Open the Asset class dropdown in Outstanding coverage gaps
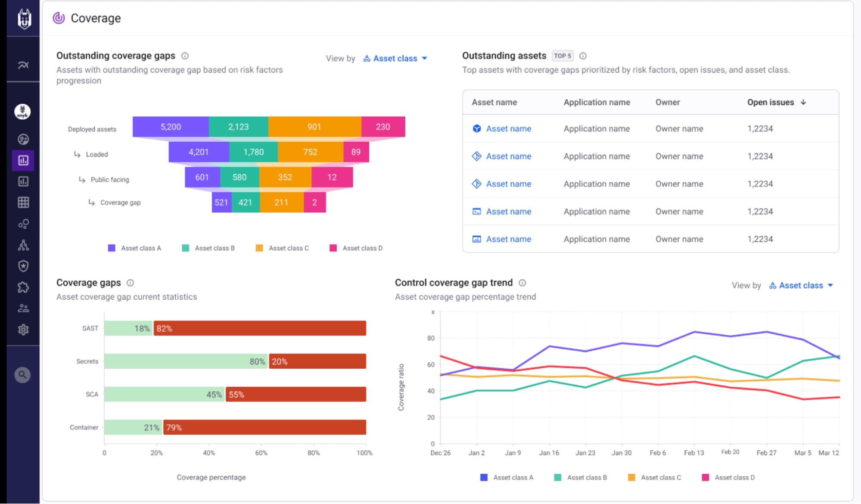Image resolution: width=861 pixels, height=504 pixels. (395, 58)
